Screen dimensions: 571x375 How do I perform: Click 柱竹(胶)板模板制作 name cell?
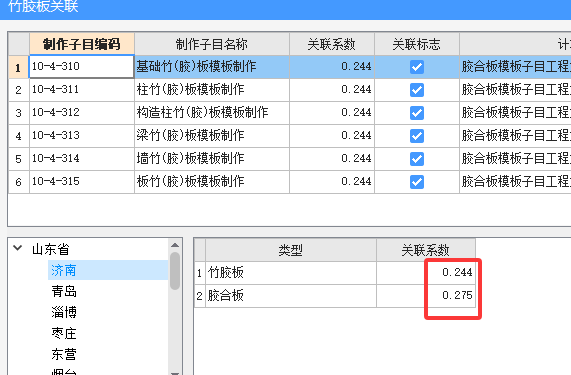[x=212, y=90]
